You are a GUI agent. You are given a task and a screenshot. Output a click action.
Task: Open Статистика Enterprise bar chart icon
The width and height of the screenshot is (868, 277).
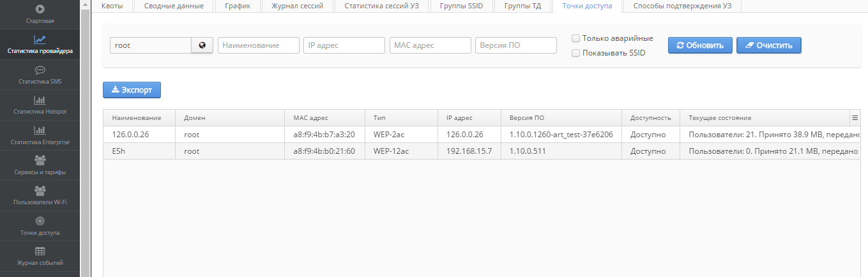click(40, 130)
